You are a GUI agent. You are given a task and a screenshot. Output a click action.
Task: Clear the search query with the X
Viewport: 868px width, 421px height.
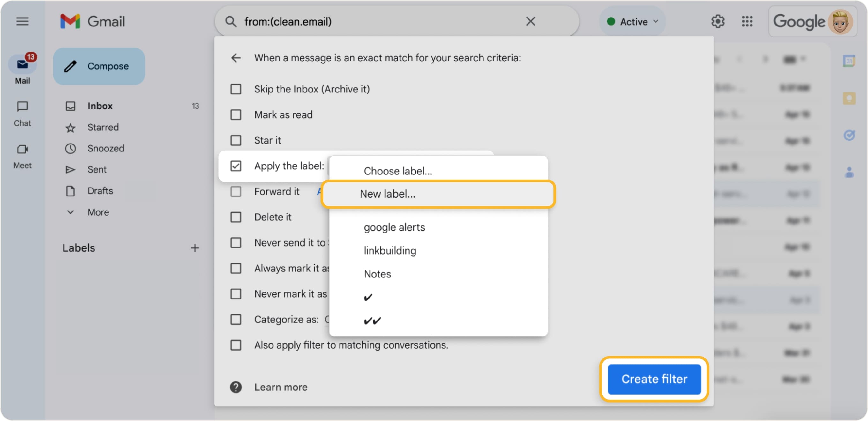pos(530,21)
